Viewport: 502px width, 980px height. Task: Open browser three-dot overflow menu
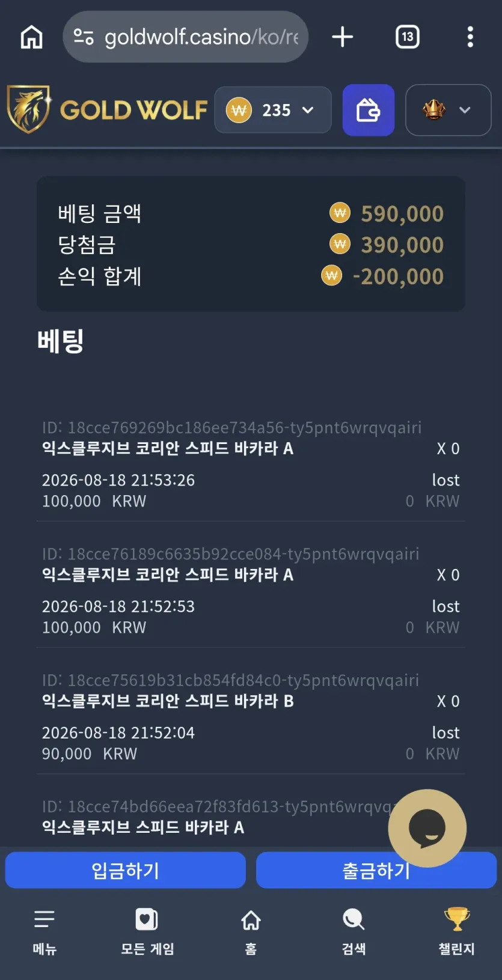(470, 37)
